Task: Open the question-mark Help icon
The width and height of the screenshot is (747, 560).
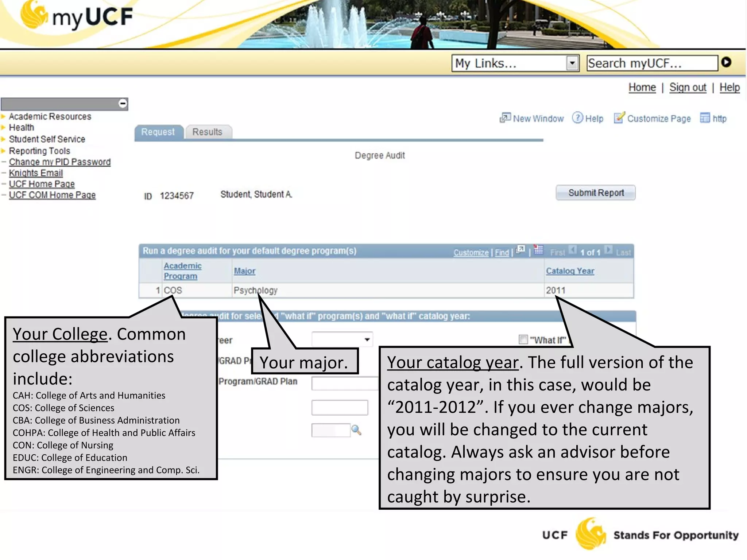Action: point(577,118)
